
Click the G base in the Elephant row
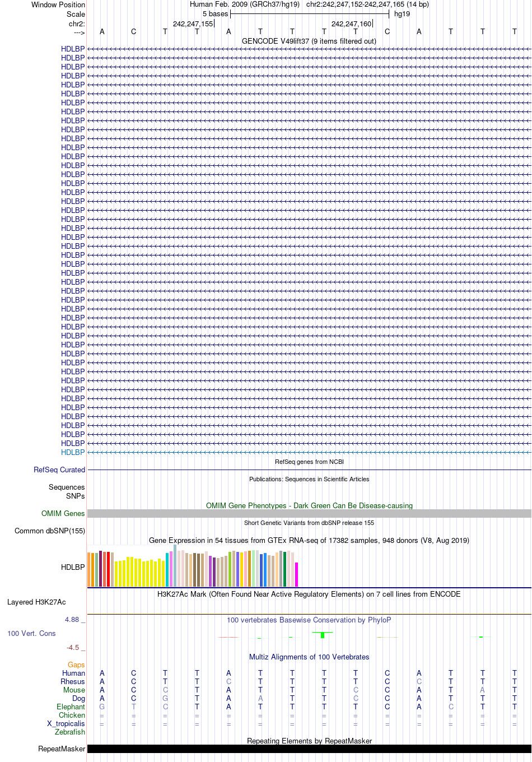pos(102,707)
